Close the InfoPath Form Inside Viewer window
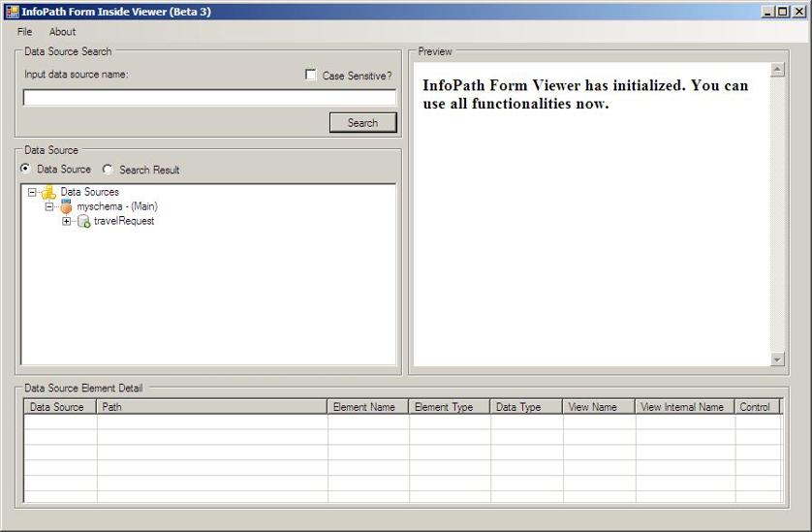Screen dimensions: 812x532 click(x=798, y=12)
